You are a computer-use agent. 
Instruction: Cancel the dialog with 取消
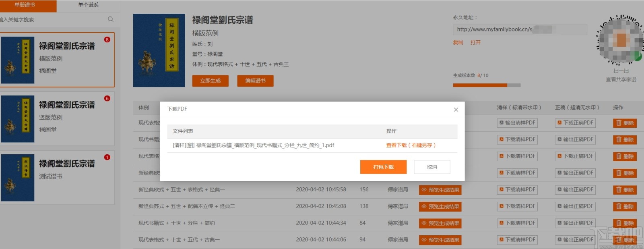point(432,167)
